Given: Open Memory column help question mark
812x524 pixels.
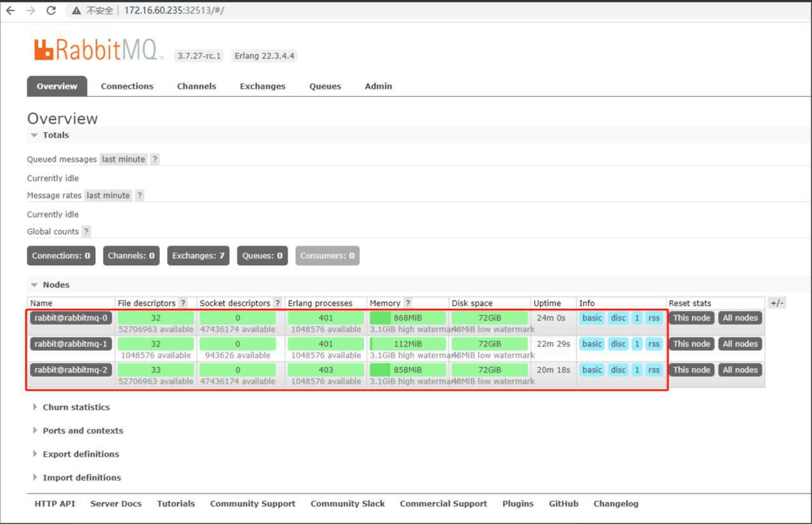Looking at the screenshot, I should point(408,303).
